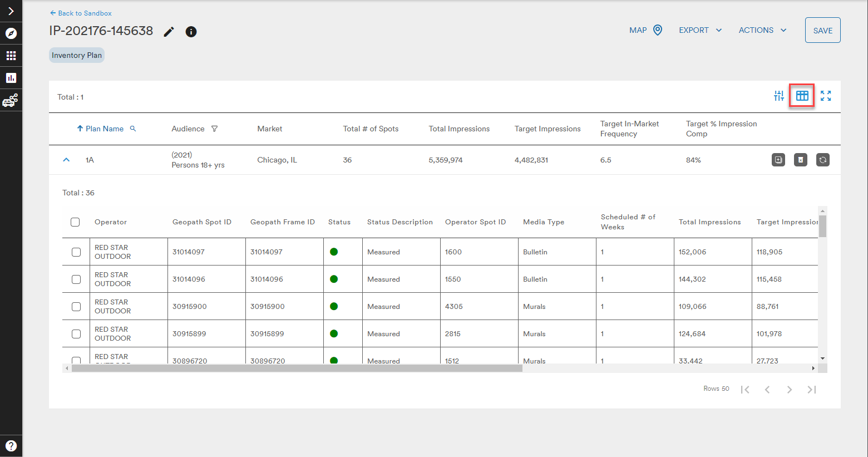
Task: Click the highlighted column chooser grid icon
Action: coord(802,96)
